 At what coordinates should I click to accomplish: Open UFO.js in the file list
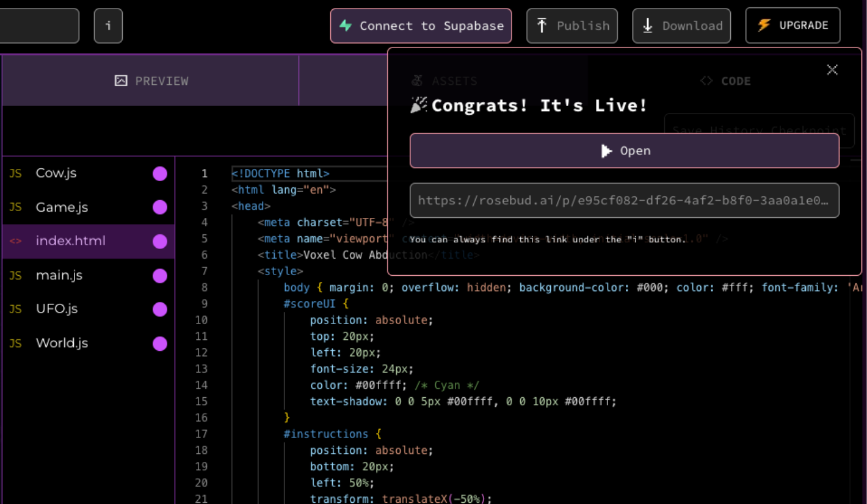coord(89,309)
